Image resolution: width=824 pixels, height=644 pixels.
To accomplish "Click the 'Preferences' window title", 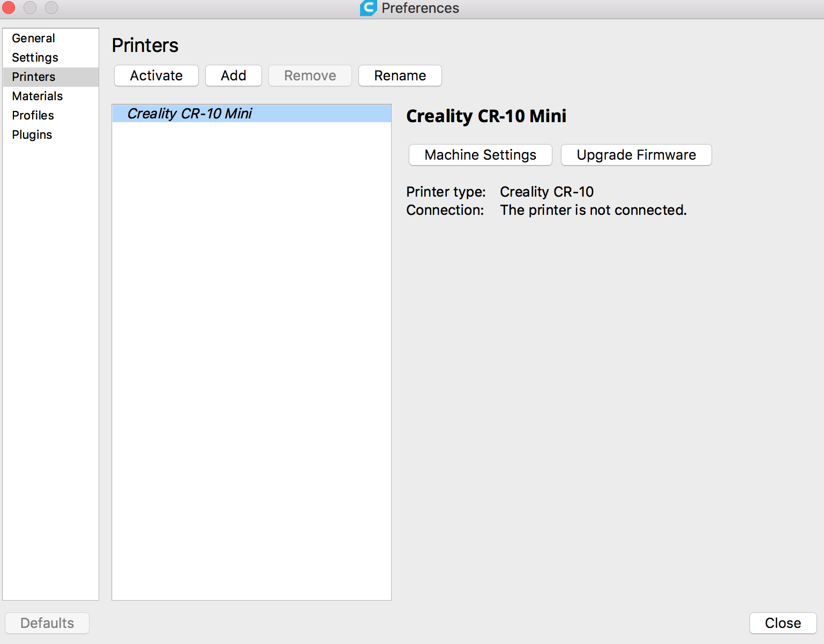I will point(421,8).
